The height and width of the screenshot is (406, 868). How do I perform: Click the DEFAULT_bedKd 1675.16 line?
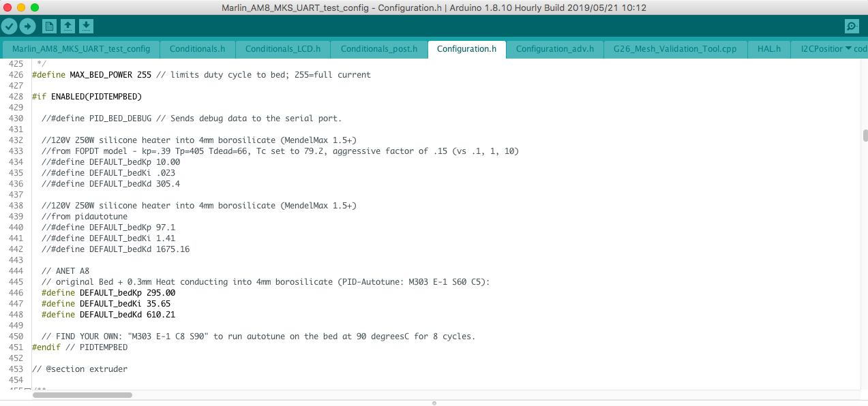(x=115, y=249)
